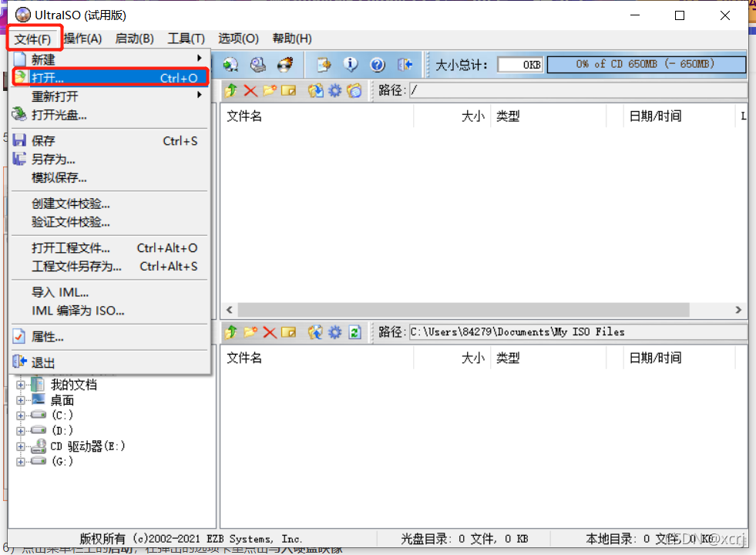Click the add-to-image icon in local pane toolbar
Screen dimensions: 756x555
click(x=316, y=332)
